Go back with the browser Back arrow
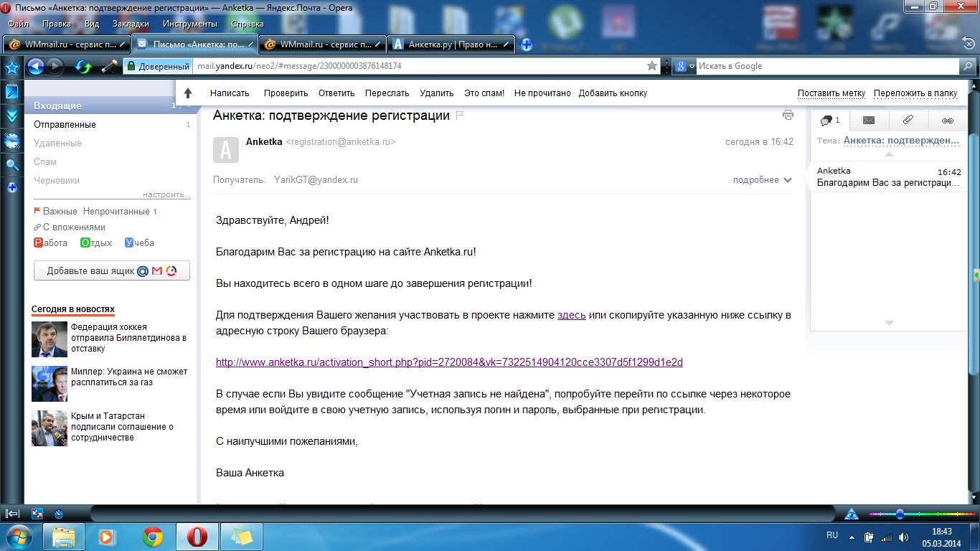 pos(36,67)
